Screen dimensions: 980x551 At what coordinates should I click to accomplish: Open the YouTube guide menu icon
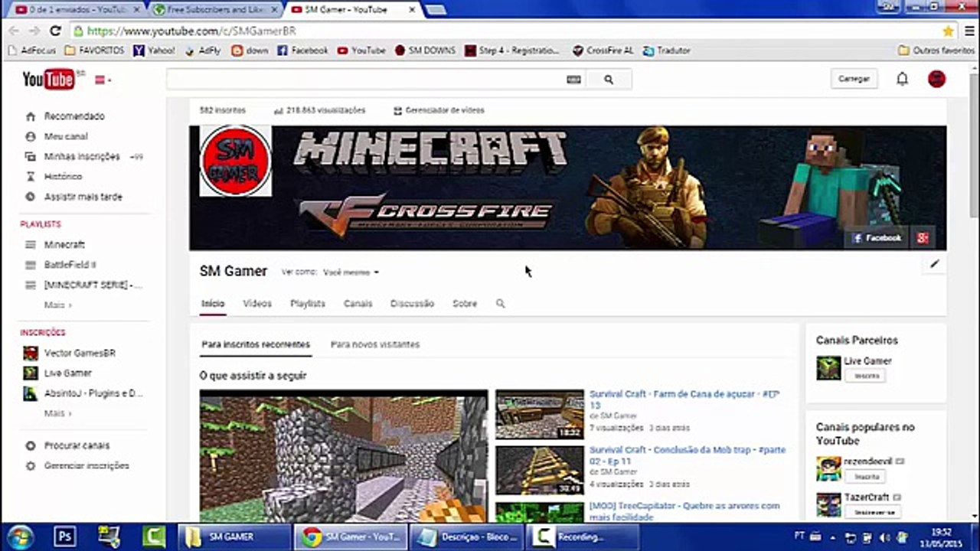(x=103, y=80)
